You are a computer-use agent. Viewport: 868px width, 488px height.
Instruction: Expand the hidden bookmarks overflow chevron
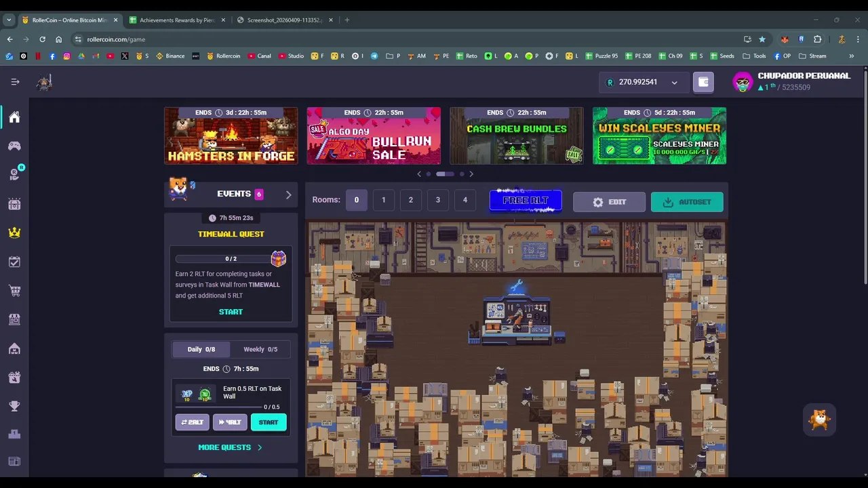click(x=852, y=56)
